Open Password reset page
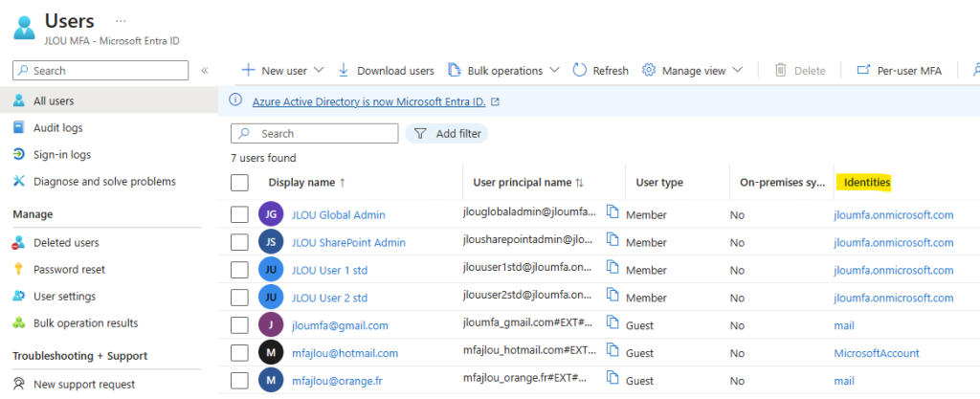Viewport: 980px width, 399px height. (x=69, y=270)
